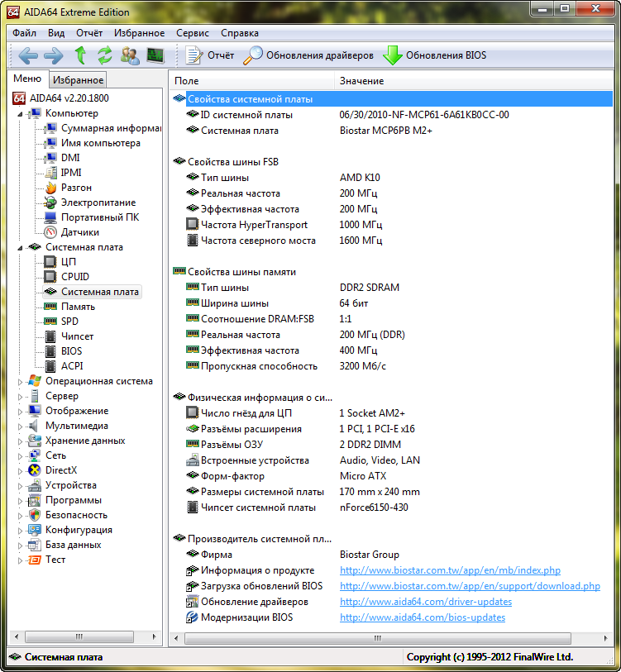Open aida64.com/driver-updates link

[426, 602]
